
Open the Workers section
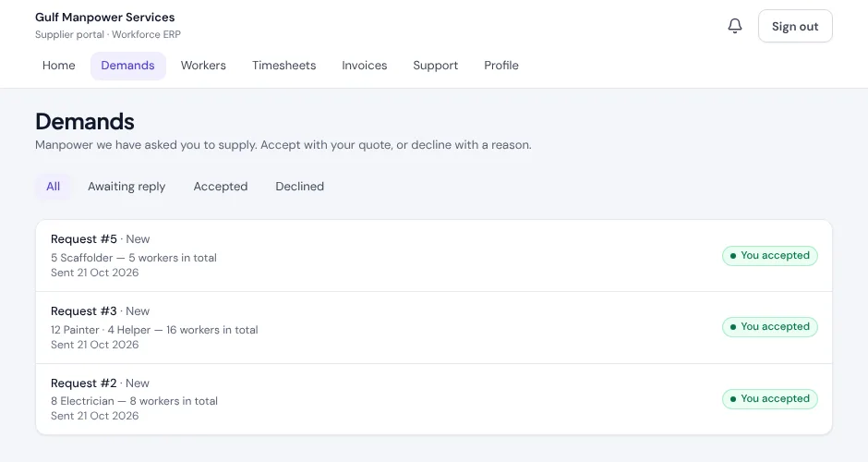click(203, 66)
